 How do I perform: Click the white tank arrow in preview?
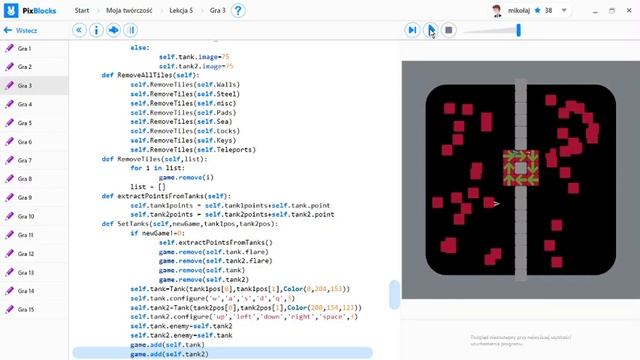click(x=496, y=203)
